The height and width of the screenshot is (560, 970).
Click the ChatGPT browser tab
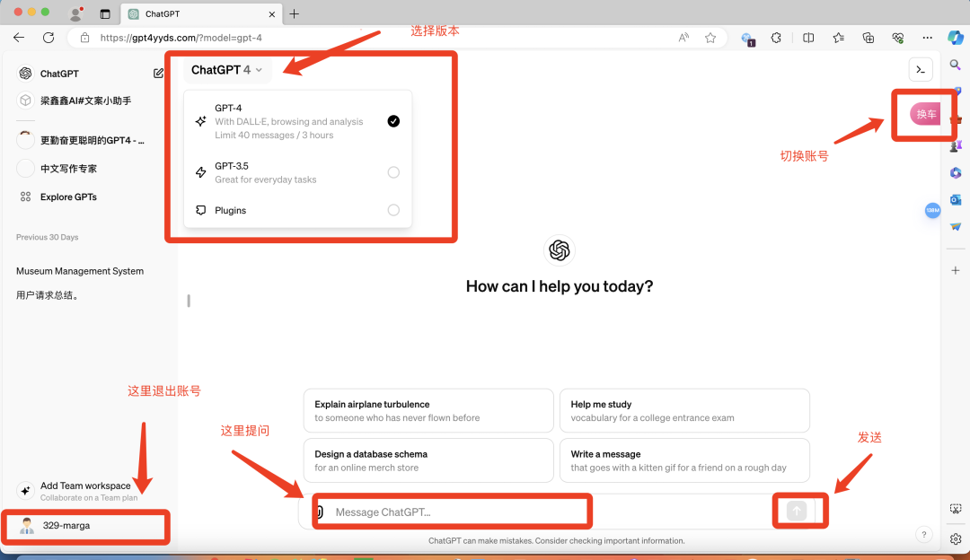click(201, 13)
